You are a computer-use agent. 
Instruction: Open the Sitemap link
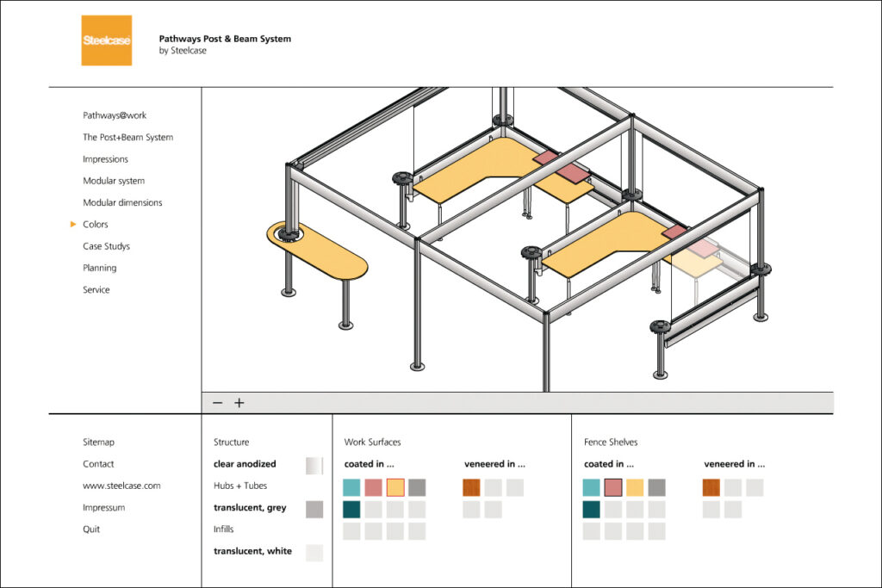pos(98,443)
